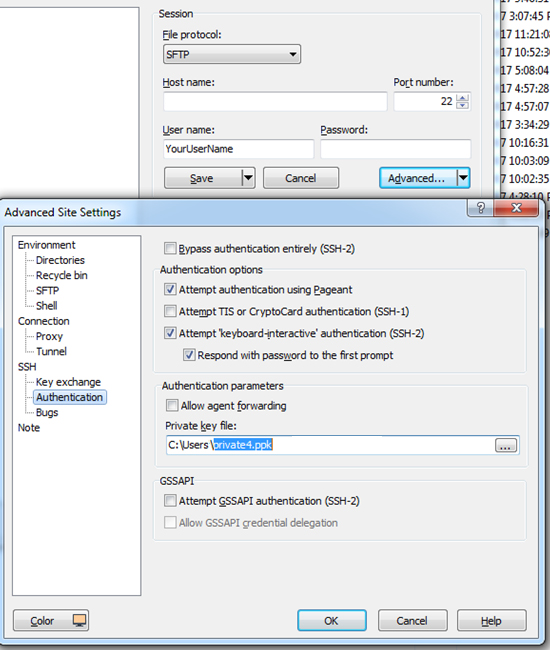Enable Attempt TIS or CryptoCard authentication
Screen dimensions: 550x650
click(x=170, y=311)
